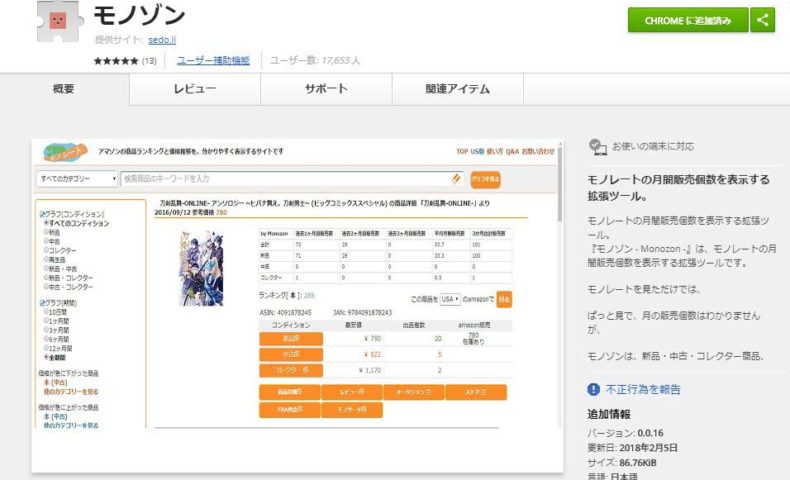Click the CHROME に追加済み button

[x=688, y=20]
